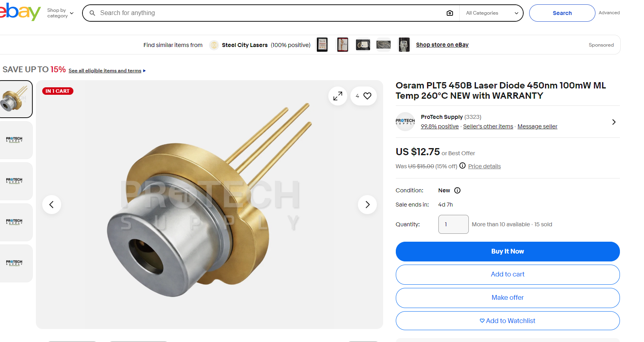
Task: Open the Shop store on eBay link
Action: (x=442, y=45)
